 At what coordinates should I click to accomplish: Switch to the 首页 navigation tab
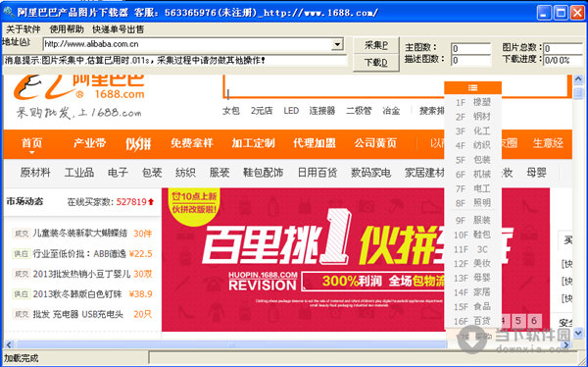click(x=32, y=143)
